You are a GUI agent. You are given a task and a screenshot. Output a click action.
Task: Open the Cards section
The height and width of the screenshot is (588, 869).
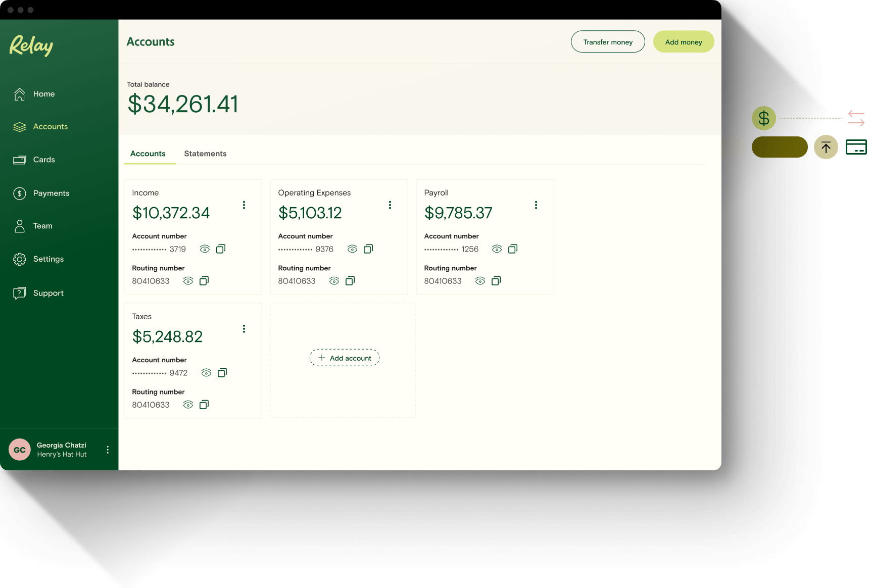(x=44, y=159)
